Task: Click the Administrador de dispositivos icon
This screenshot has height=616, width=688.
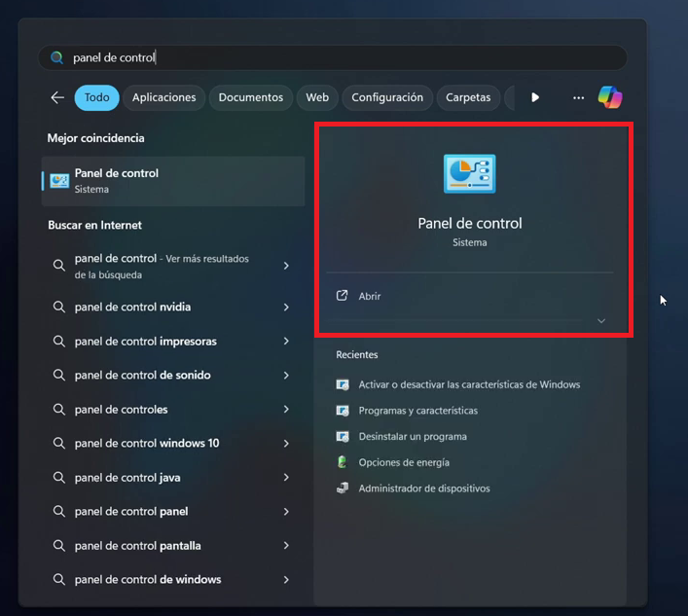Action: tap(343, 489)
